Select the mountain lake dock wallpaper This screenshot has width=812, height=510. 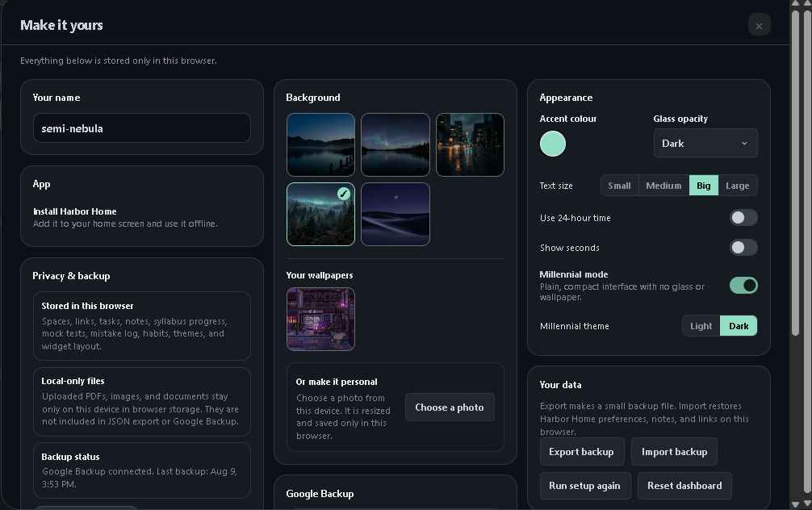pyautogui.click(x=320, y=145)
